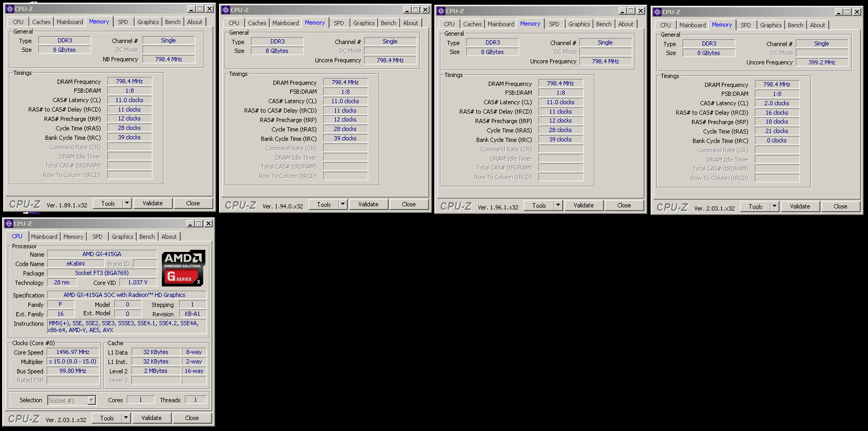Viewport: 868px width, 431px height.
Task: Click the tRCD value 16 clocks
Action: point(777,113)
